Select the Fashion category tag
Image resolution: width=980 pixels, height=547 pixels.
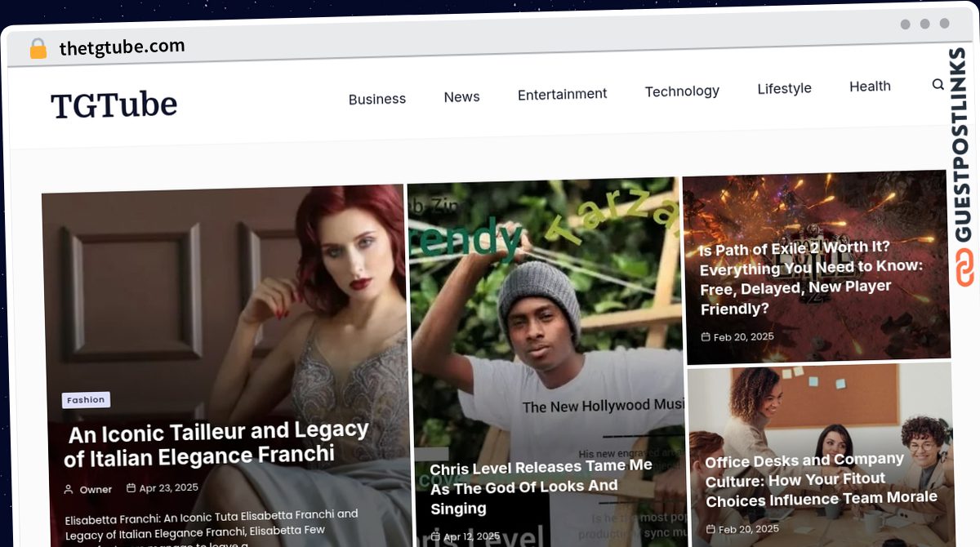[x=86, y=400]
